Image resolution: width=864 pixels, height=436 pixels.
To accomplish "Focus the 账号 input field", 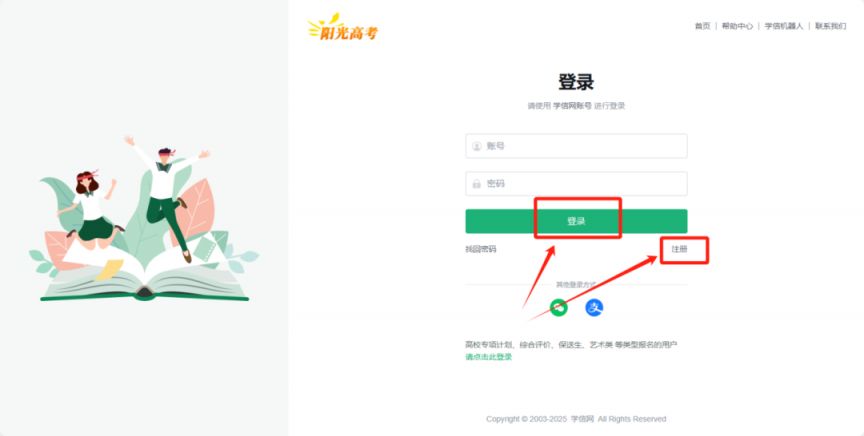I will click(x=576, y=146).
